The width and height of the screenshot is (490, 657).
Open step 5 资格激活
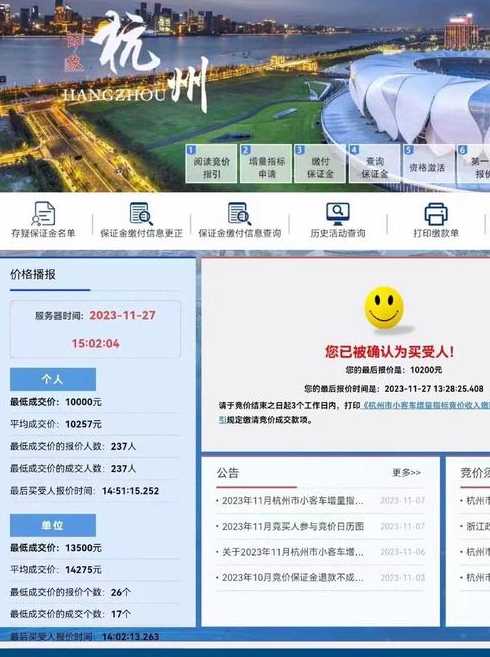(x=428, y=164)
